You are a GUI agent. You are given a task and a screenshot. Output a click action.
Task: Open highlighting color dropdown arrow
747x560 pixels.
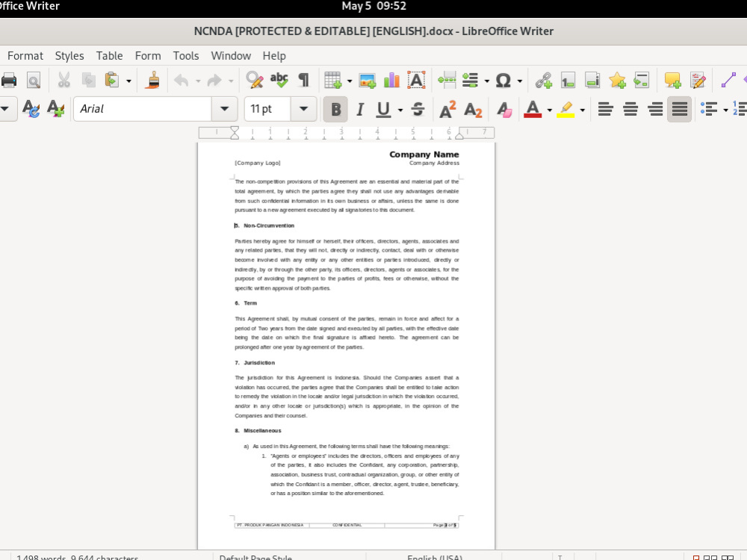[582, 110]
